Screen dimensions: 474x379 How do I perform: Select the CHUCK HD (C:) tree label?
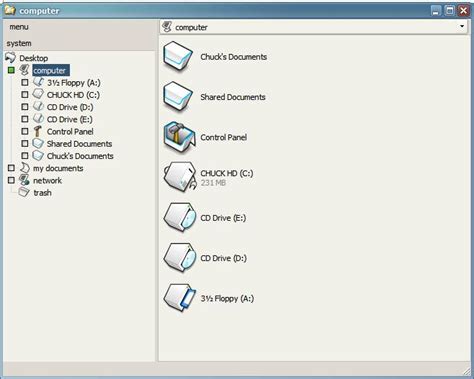click(73, 95)
